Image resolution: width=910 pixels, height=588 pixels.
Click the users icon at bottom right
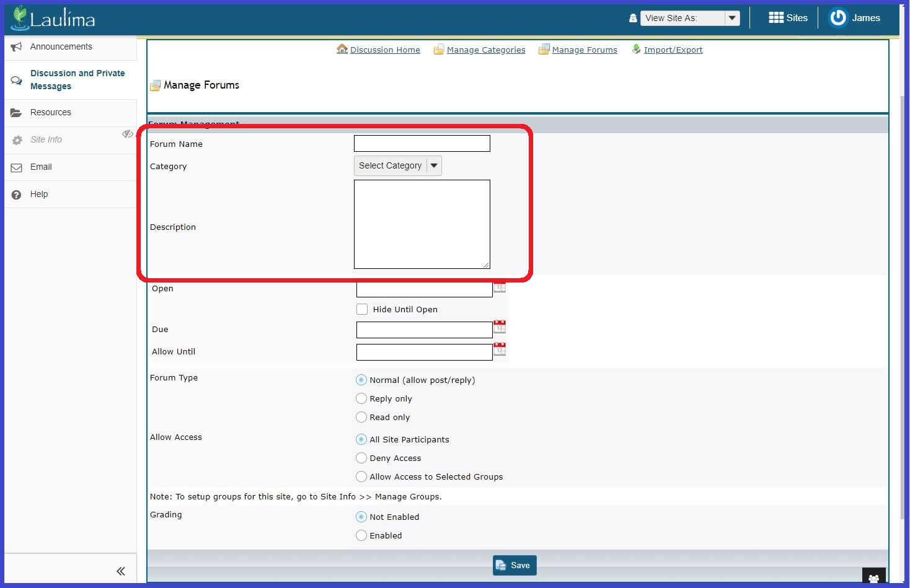coord(873,578)
